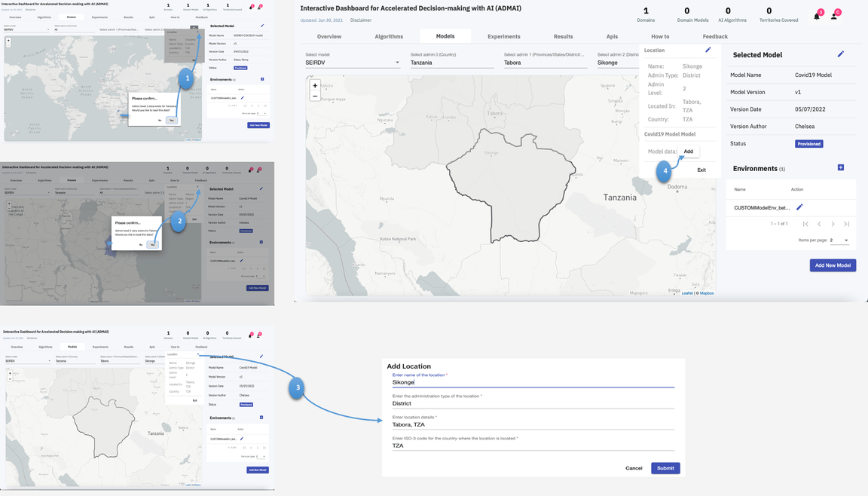Exit the location details popup
Viewport: 868px width, 496px height.
701,169
